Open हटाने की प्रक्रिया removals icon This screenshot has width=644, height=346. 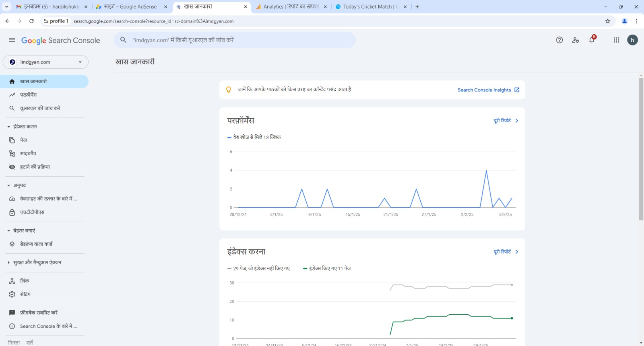tap(12, 167)
